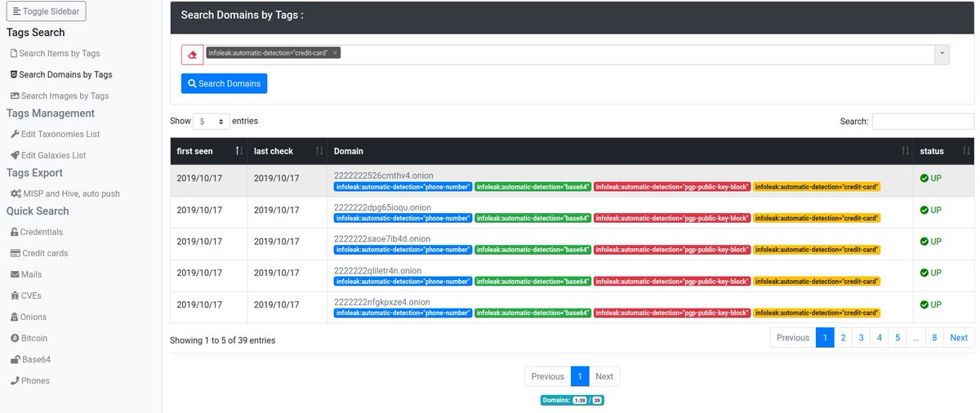Viewport: 980px width, 413px height.
Task: Click the credit card icon in sidebar
Action: click(15, 253)
